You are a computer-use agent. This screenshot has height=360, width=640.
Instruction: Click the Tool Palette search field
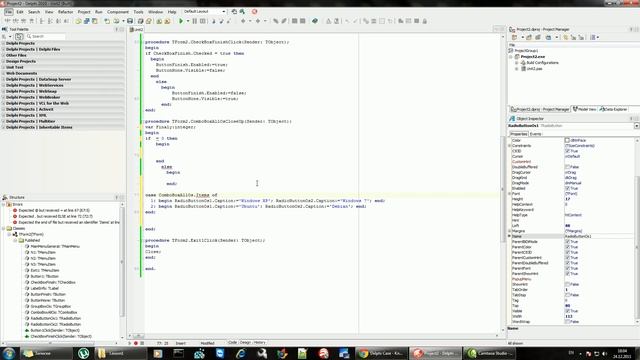[45, 36]
